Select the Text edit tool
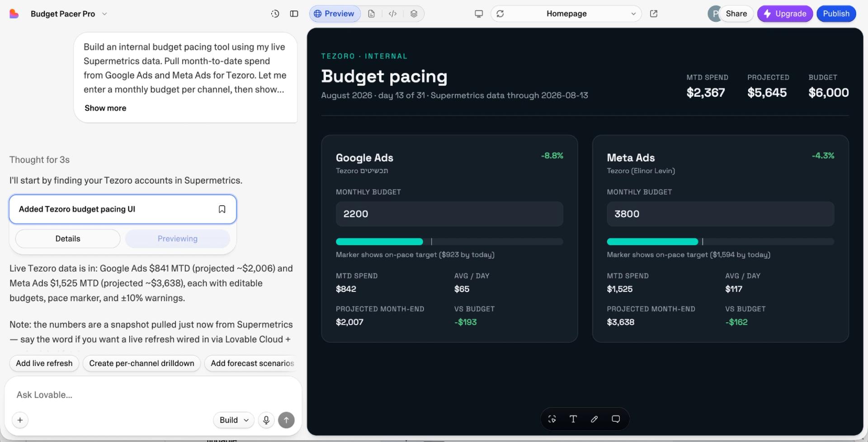Image resolution: width=868 pixels, height=442 pixels. coord(573,419)
